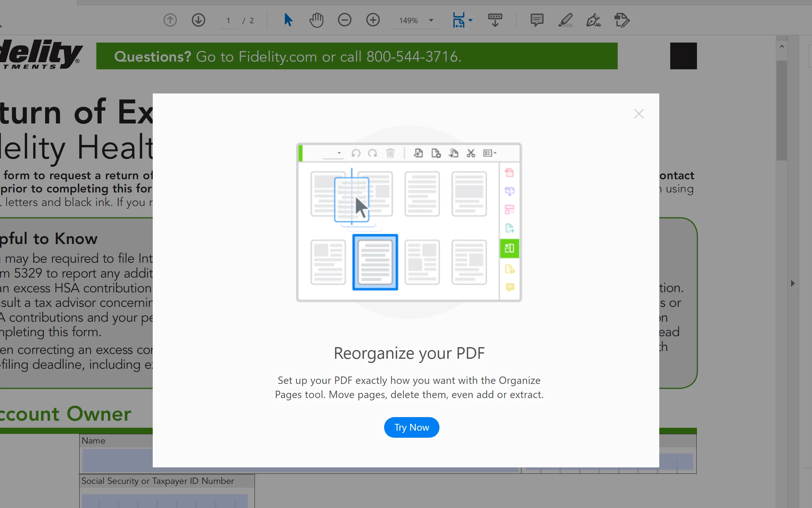Viewport: 812px width, 508px height.
Task: Open the scrolling pages keyboard-style tool
Action: (495, 20)
